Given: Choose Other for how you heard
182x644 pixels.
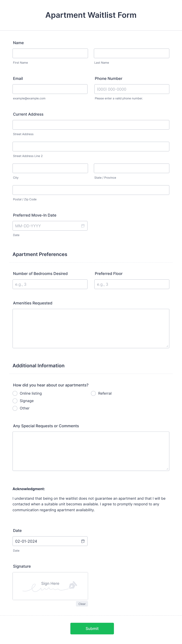Looking at the screenshot, I should (15, 408).
